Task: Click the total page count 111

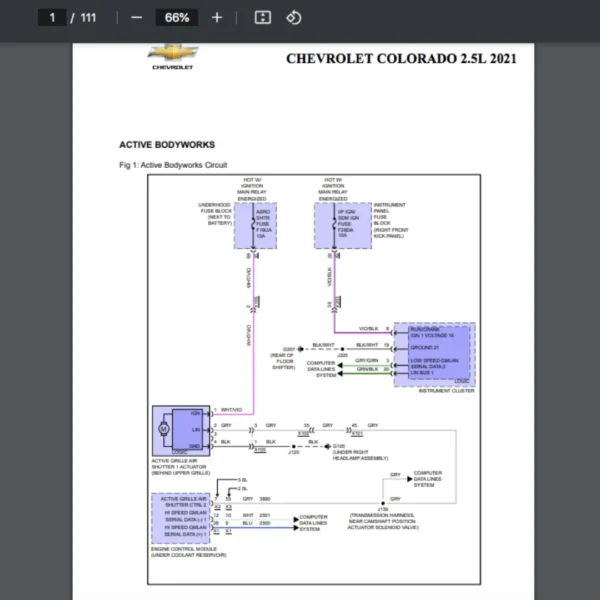Action: click(88, 18)
